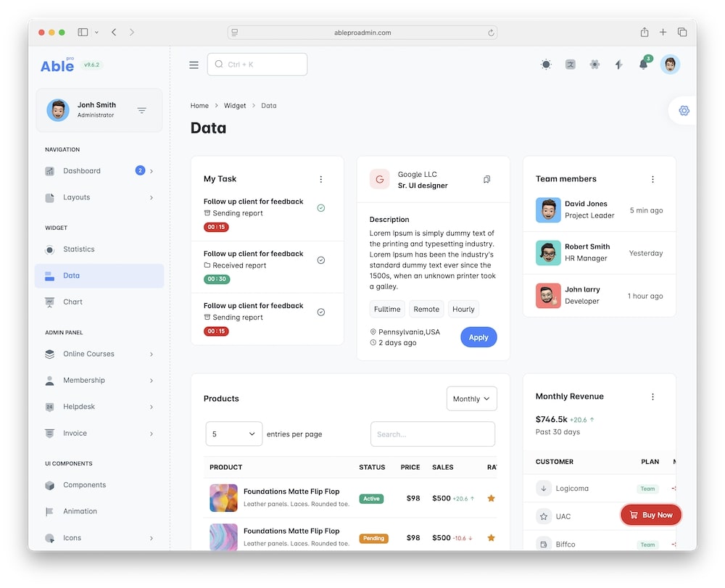Select Chart in the Widget section
The height and width of the screenshot is (588, 725).
(x=72, y=302)
